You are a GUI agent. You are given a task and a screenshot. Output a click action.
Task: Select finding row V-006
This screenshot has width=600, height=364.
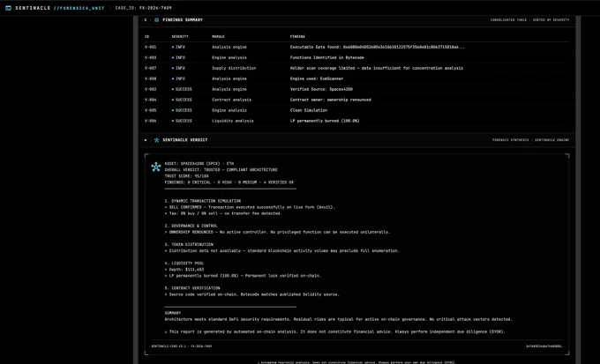(356, 121)
